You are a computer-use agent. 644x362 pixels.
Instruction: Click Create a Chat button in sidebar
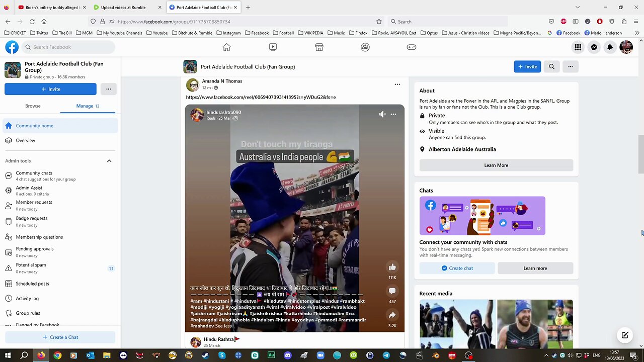tap(60, 337)
